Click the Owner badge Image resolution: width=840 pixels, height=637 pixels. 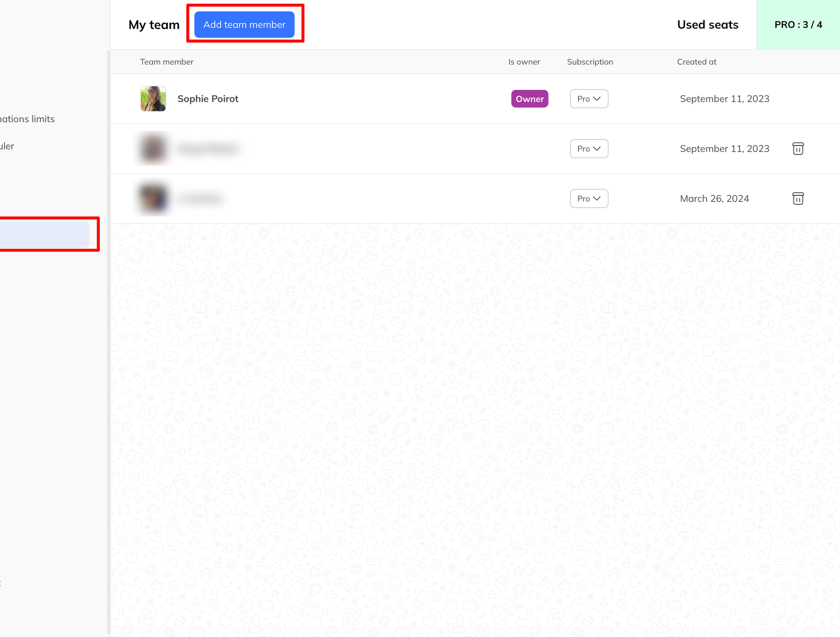530,99
